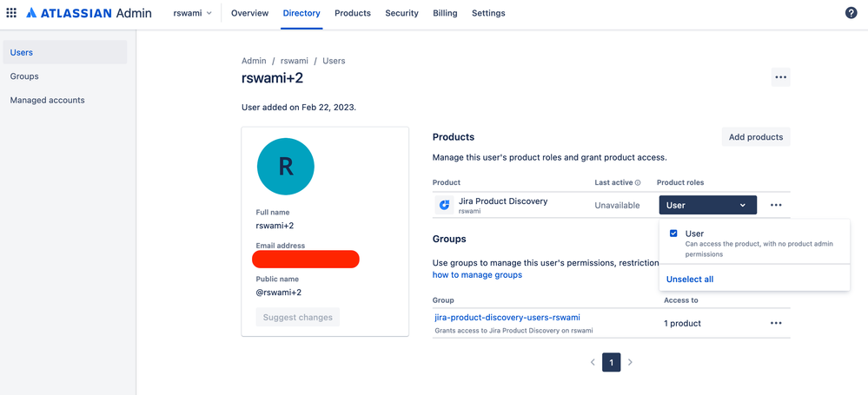Follow the how to manage groups link
This screenshot has width=868, height=395.
click(x=477, y=275)
